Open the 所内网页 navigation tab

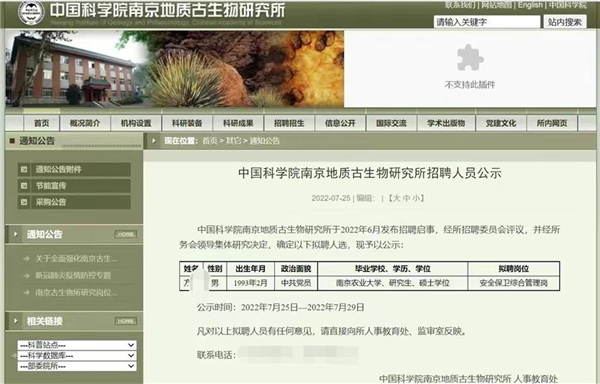click(552, 123)
